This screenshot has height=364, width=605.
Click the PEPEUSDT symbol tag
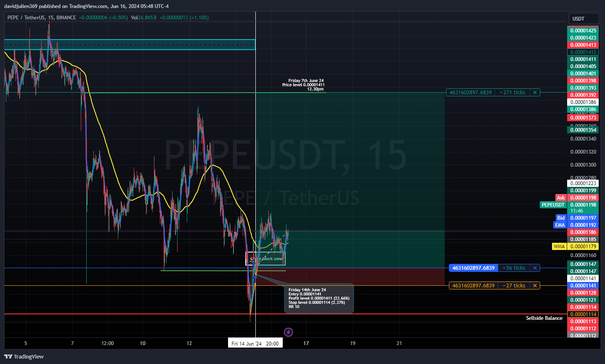point(553,205)
